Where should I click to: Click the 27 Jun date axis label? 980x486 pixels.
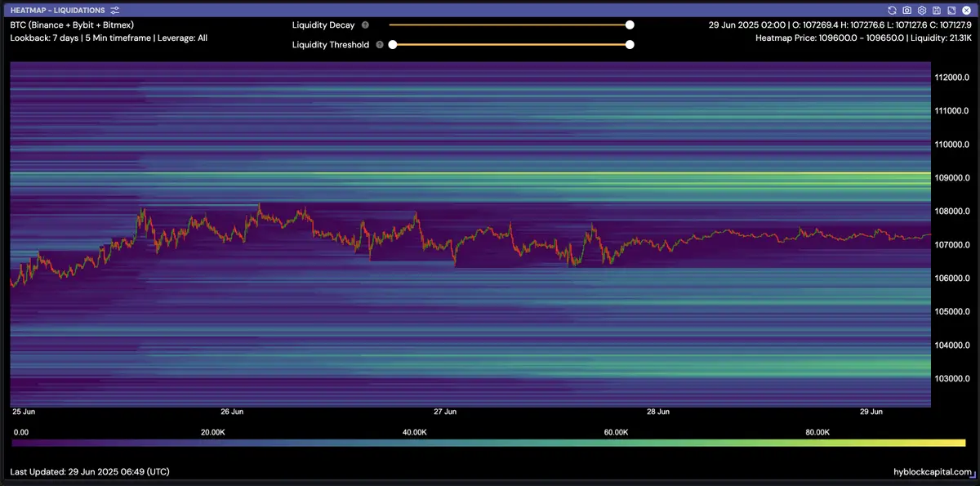click(445, 412)
